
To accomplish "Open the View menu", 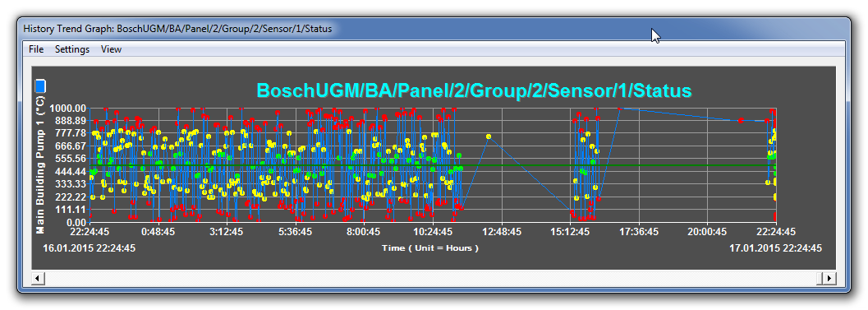I will (x=111, y=49).
